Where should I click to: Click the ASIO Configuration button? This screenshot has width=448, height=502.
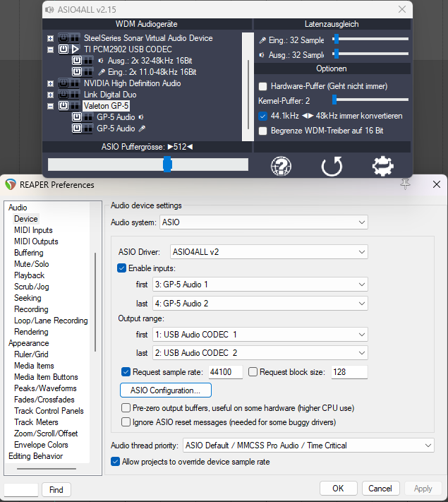click(166, 390)
